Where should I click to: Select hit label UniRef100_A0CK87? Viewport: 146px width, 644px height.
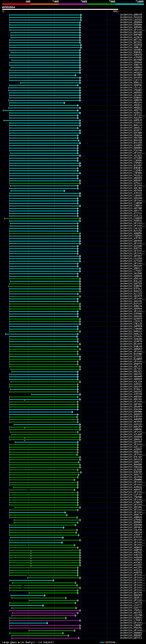[x=131, y=565]
